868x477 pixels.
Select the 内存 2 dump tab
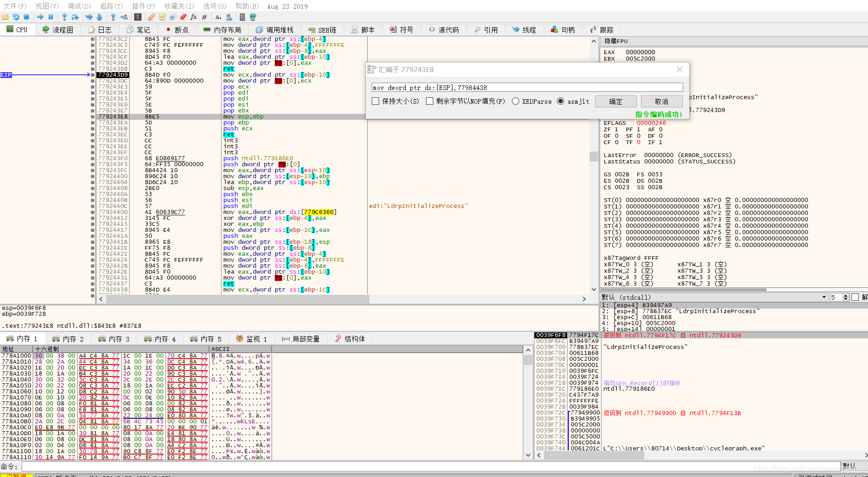(68, 339)
